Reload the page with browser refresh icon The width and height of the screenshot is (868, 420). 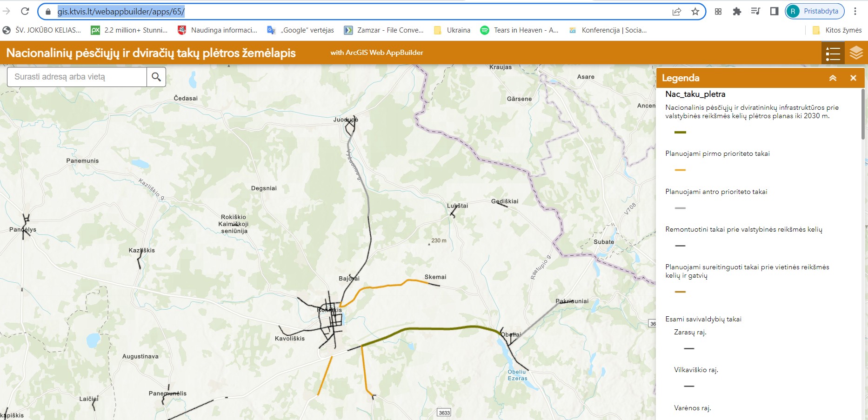point(25,11)
